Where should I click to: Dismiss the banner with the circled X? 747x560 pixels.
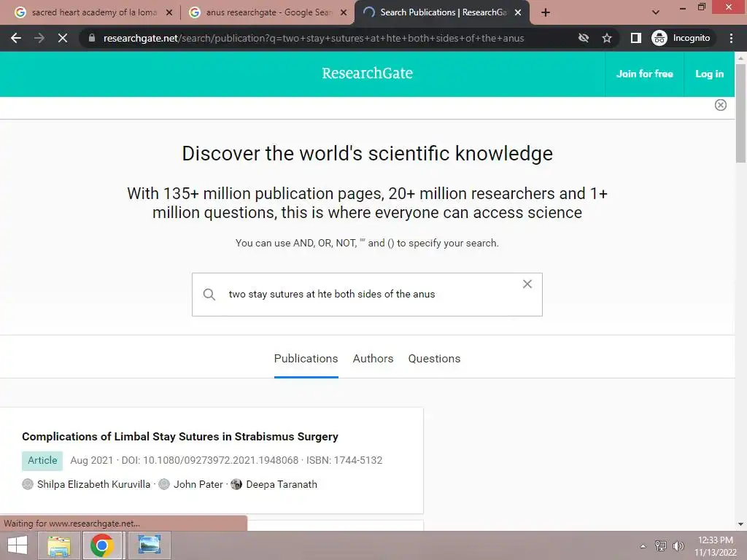(x=720, y=105)
